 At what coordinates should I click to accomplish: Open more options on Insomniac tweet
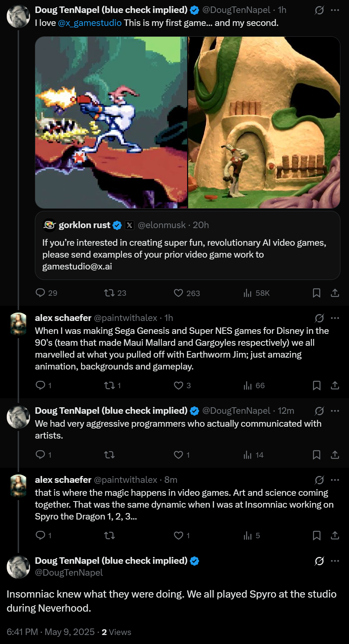click(335, 561)
